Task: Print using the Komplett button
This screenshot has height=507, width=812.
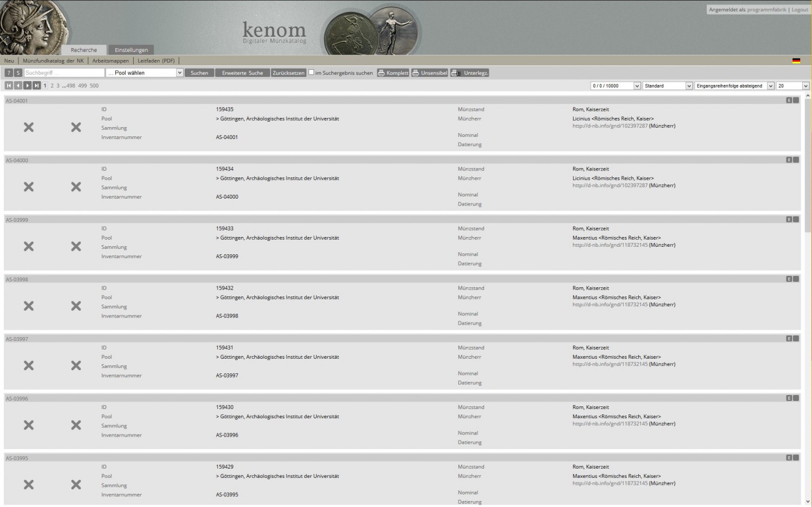Action: click(393, 73)
